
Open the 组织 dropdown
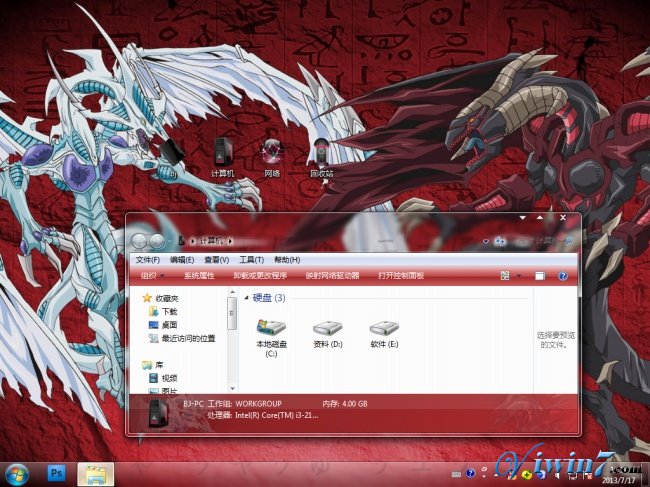pos(152,276)
